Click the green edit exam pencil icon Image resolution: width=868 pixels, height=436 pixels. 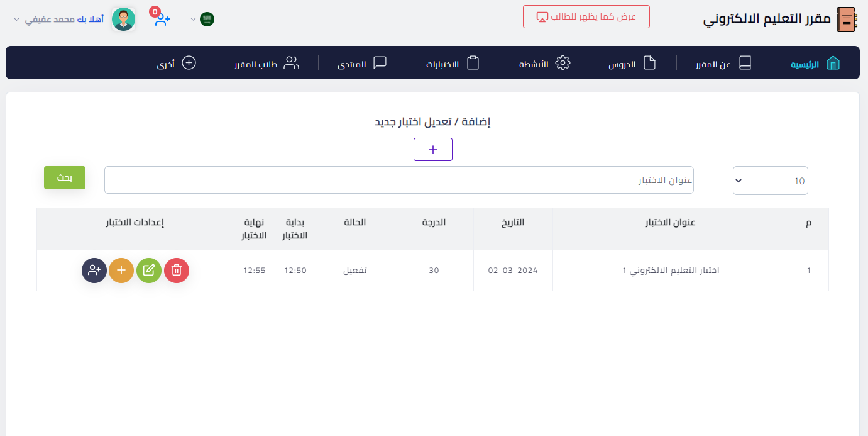click(149, 271)
